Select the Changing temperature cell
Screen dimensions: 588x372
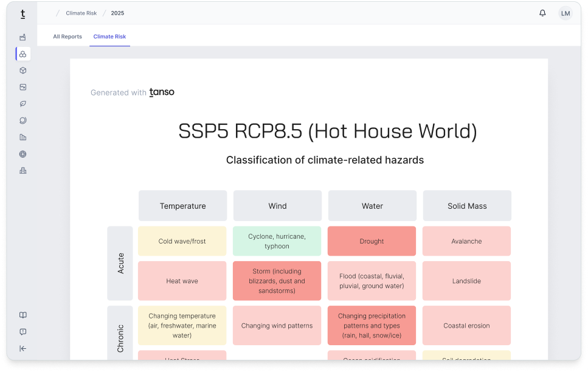click(182, 326)
